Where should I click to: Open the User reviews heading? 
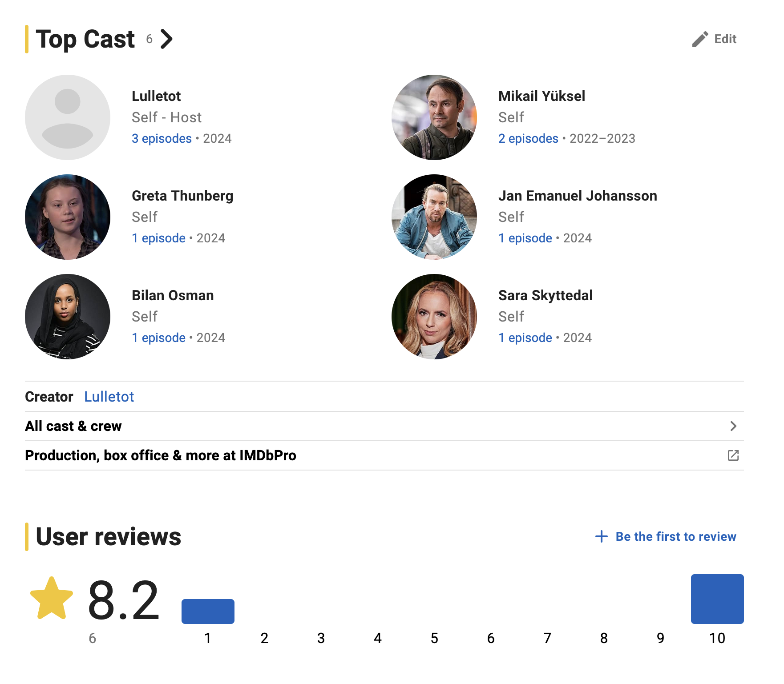tap(109, 536)
